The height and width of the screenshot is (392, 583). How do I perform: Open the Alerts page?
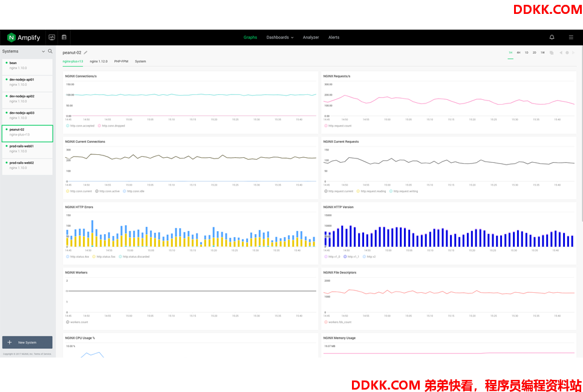(x=334, y=37)
